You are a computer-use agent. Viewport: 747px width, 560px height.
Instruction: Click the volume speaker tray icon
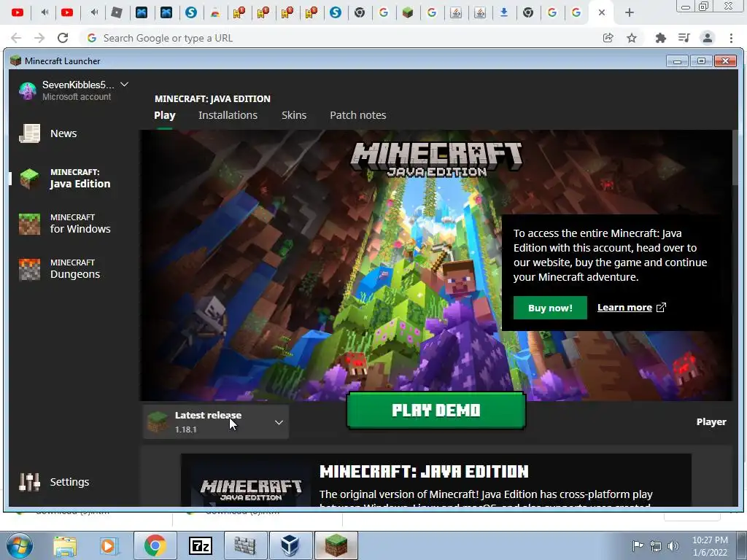tap(673, 546)
